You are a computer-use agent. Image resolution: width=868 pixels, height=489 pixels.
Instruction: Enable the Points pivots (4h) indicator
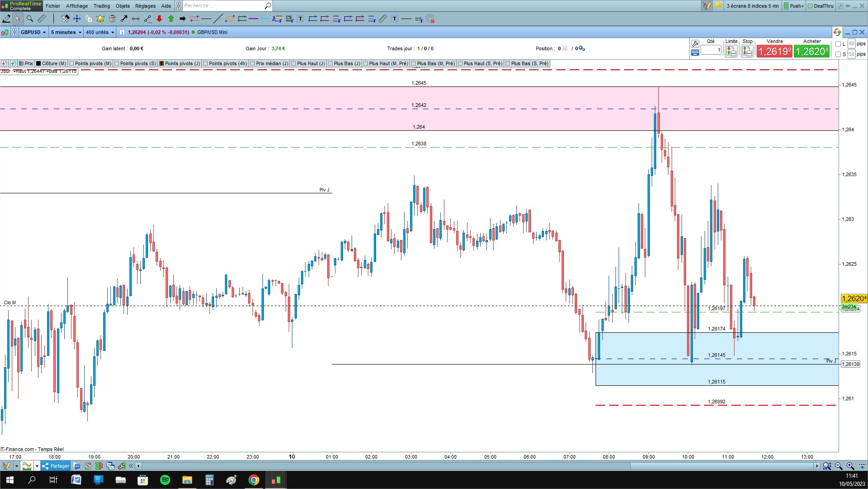(x=205, y=63)
